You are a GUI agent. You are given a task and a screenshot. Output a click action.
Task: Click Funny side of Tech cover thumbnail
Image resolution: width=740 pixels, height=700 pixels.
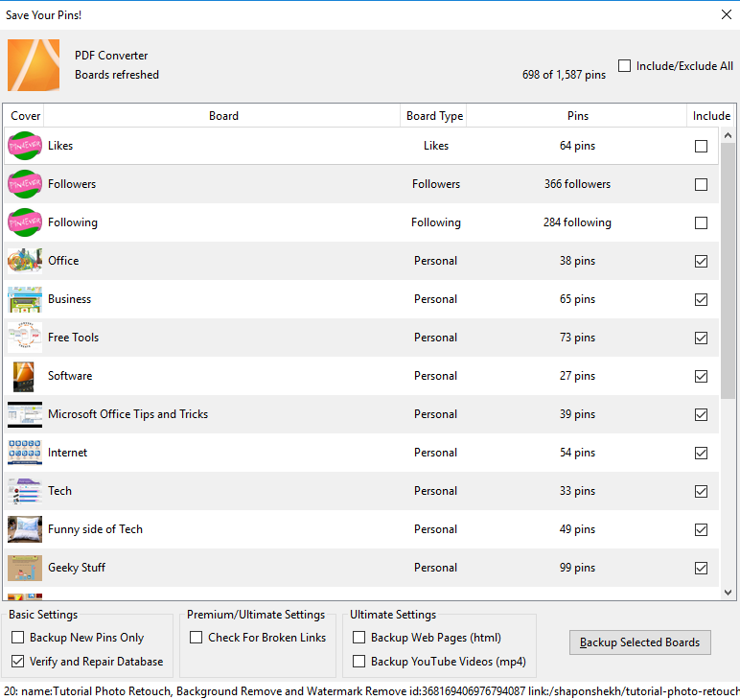click(x=25, y=529)
